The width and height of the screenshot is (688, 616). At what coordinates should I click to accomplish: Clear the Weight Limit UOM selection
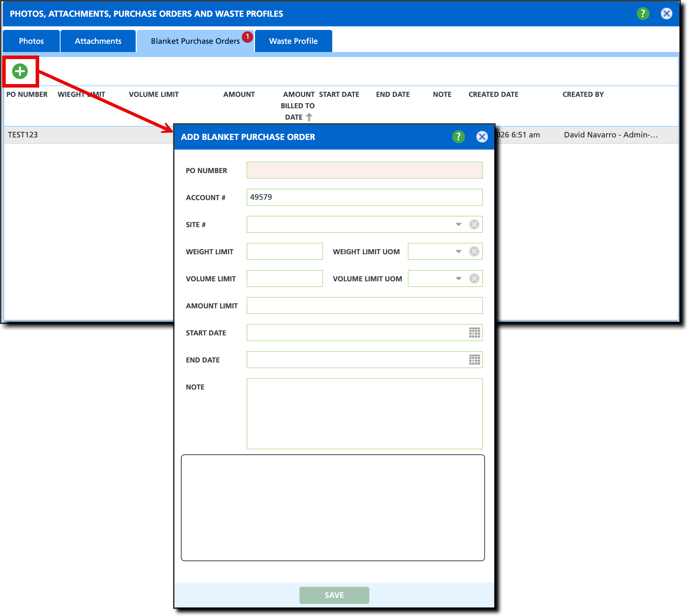point(474,251)
